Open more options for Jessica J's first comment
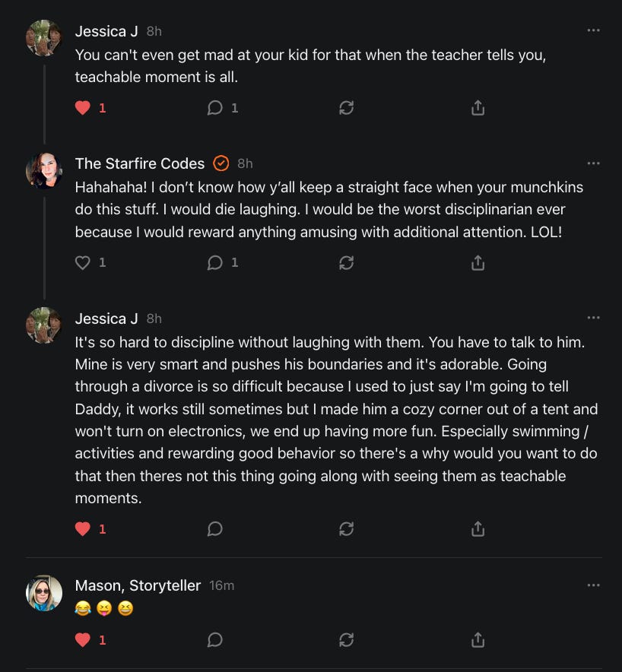 pyautogui.click(x=594, y=30)
